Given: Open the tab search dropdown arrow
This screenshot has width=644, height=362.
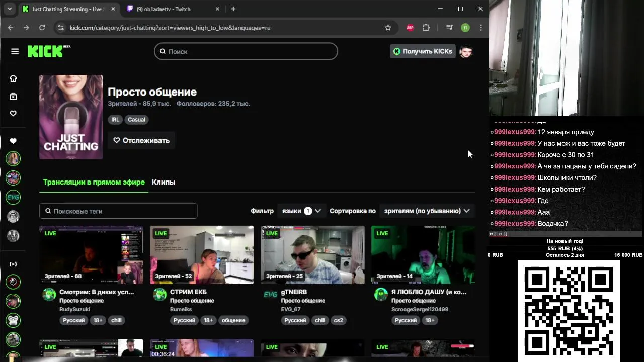Looking at the screenshot, I should [x=9, y=9].
